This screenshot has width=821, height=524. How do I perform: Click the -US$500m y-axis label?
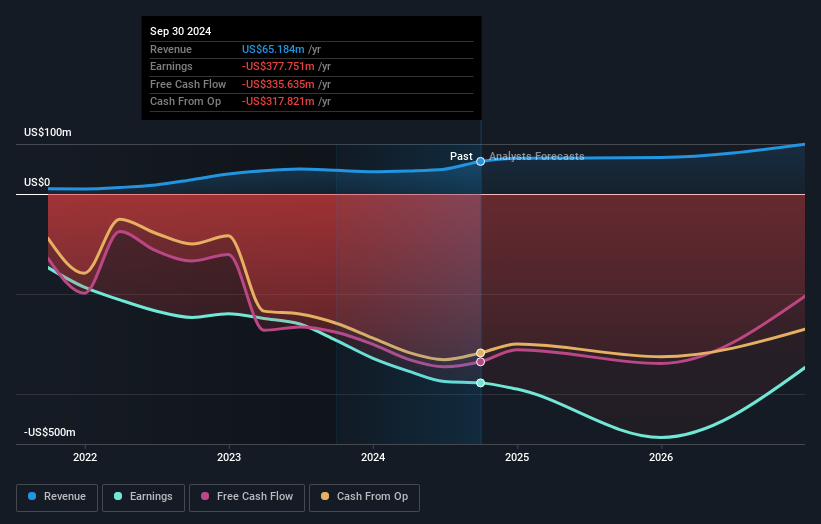50,432
